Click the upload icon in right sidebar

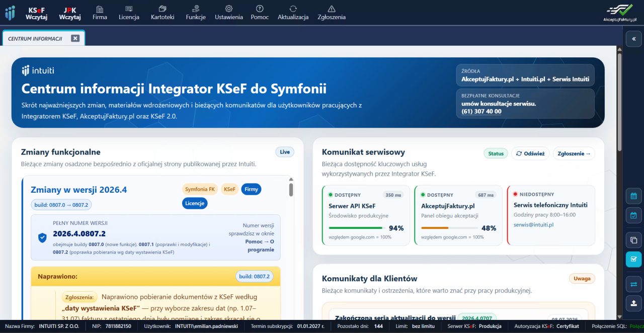[x=633, y=303]
